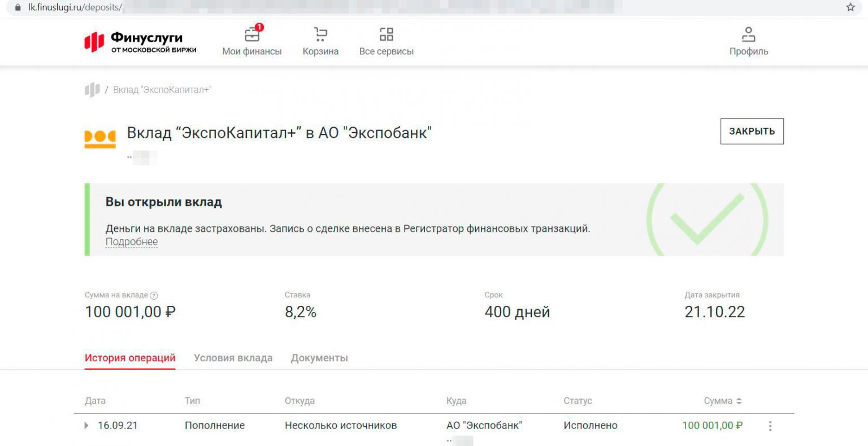Open the Корзина cart
Screen dimensions: 868x446
point(320,41)
